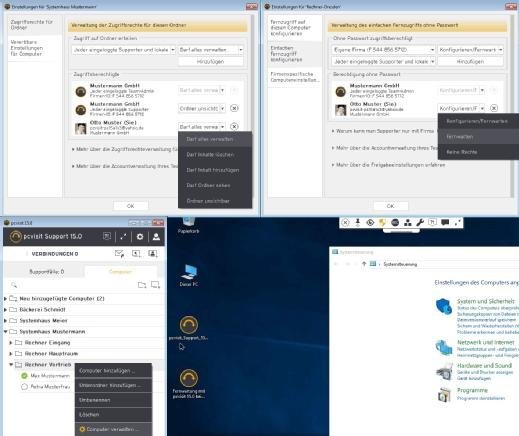Open 'System und Sicherheit' in Control Panel
This screenshot has width=519, height=436.
486,301
